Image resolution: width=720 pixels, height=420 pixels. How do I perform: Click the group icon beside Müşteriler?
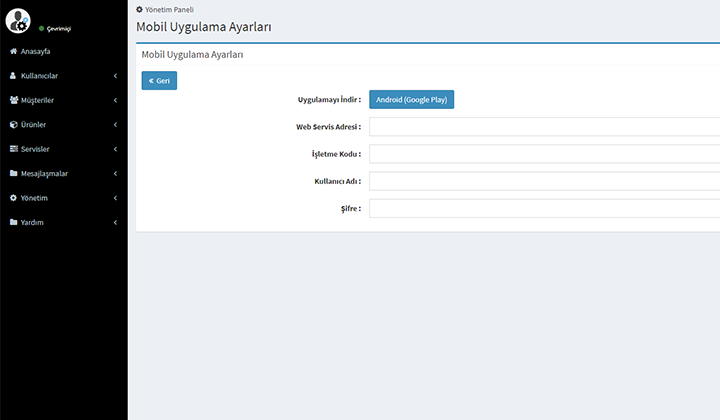(13, 100)
